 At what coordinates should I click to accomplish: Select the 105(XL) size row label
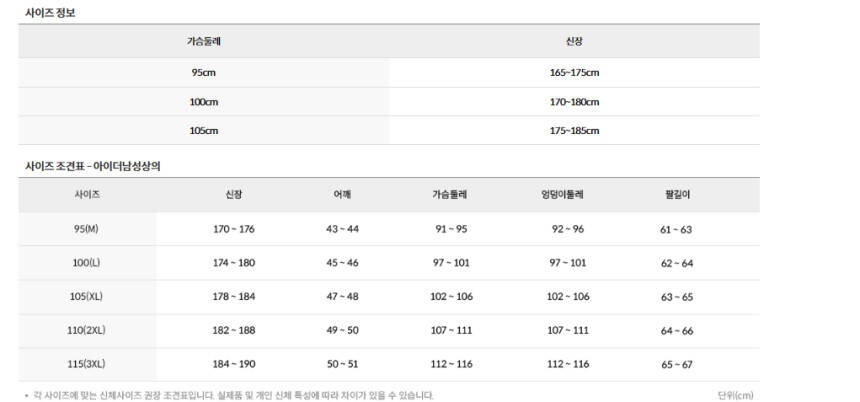87,297
